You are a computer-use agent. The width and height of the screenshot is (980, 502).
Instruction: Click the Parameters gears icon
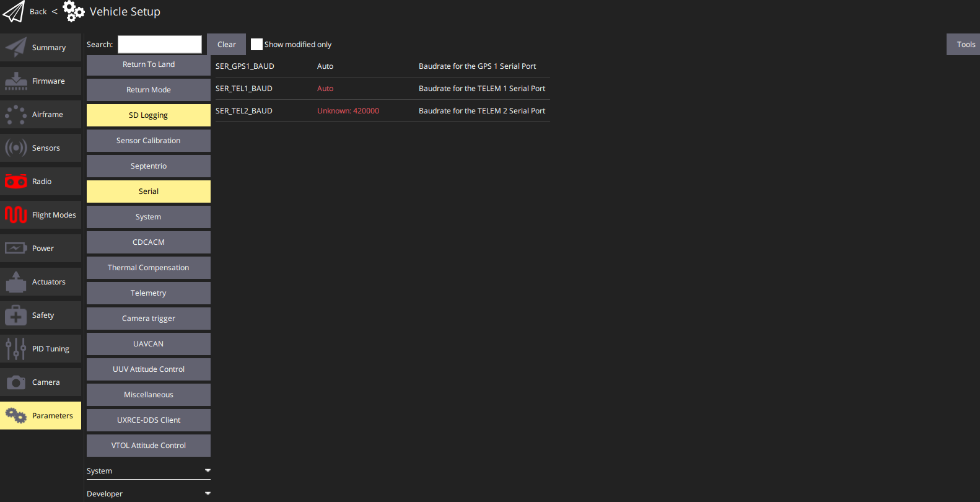point(15,416)
